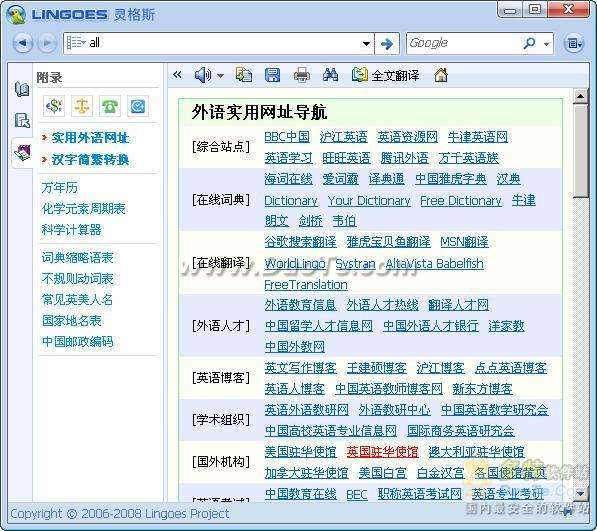Open the 沪江英语 link
The height and width of the screenshot is (531, 597).
(x=344, y=137)
